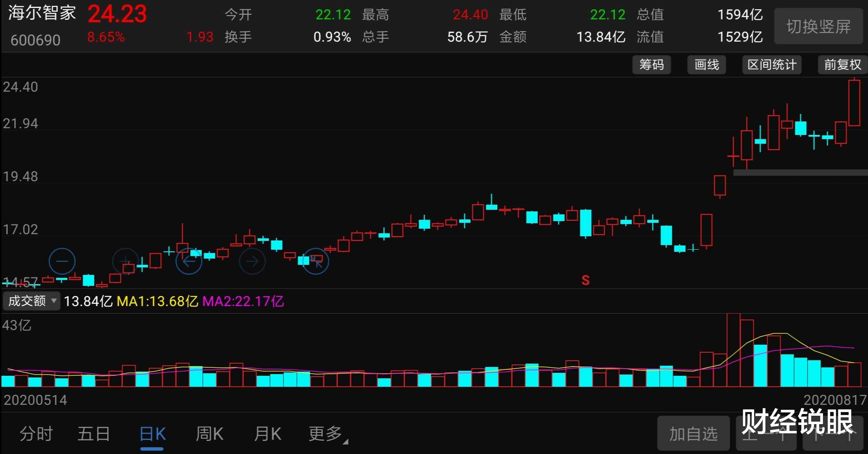Screen dimensions: 868x454
Task: Tap the magenta MA2:22.17亿 label
Action: click(x=243, y=301)
